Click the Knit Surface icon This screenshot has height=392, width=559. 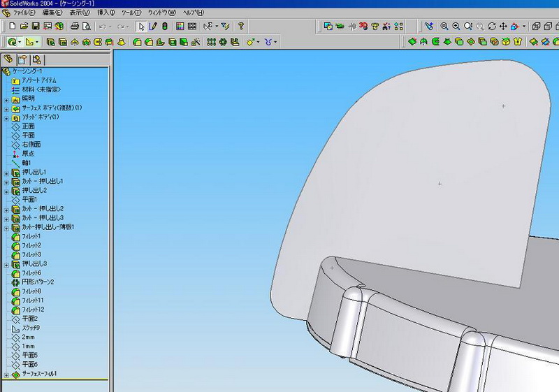pos(518,42)
